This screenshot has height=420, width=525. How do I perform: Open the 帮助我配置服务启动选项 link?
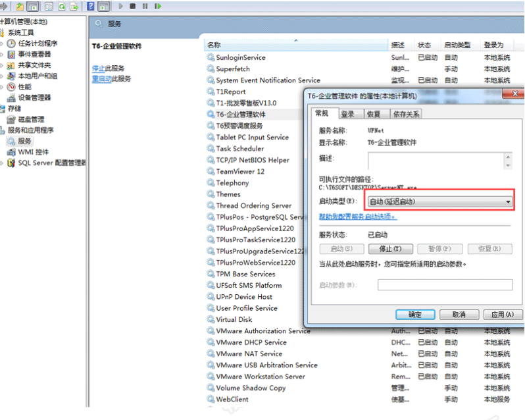pyautogui.click(x=358, y=217)
